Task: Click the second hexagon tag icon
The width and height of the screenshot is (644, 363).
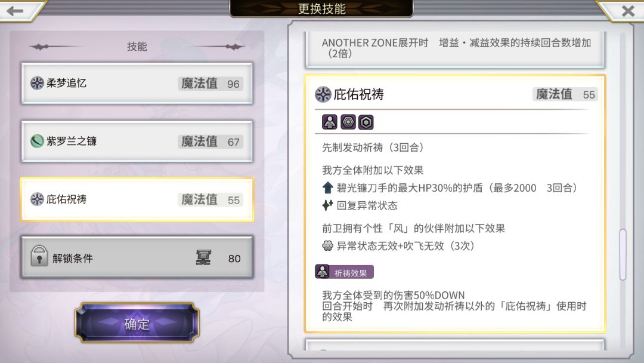Action: tap(348, 122)
